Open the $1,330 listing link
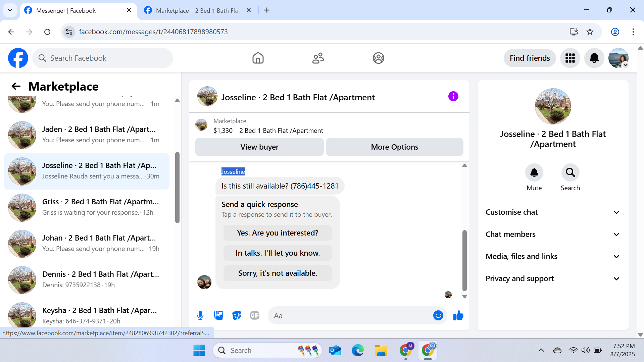Viewport: 644px width, 362px height. [268, 131]
